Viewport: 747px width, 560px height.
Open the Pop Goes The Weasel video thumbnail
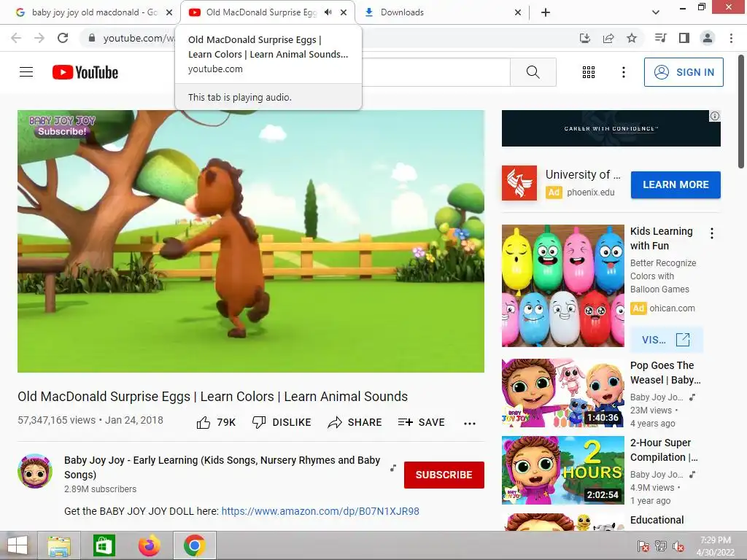562,393
